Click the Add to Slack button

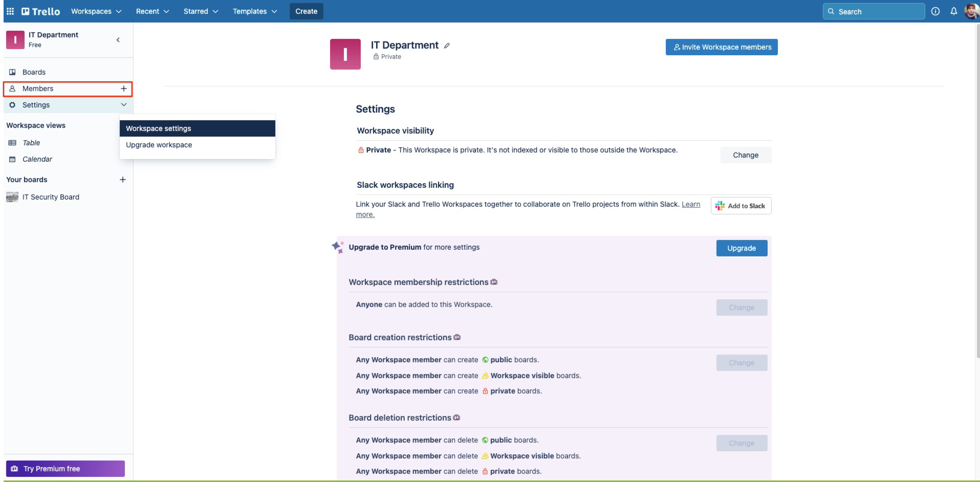pyautogui.click(x=741, y=206)
